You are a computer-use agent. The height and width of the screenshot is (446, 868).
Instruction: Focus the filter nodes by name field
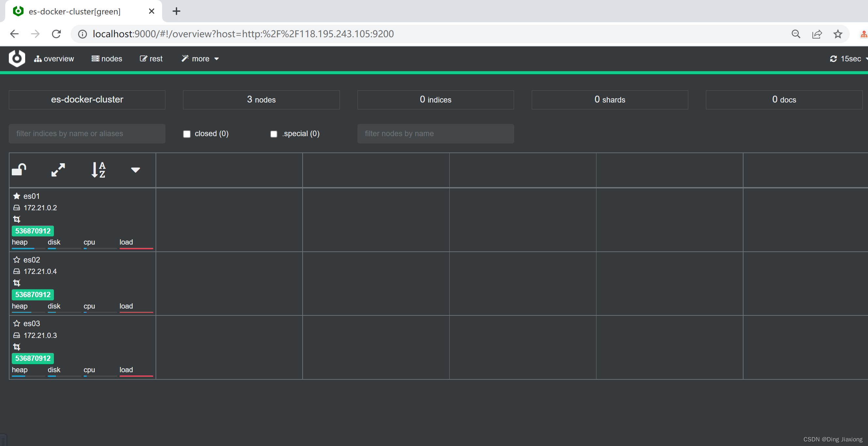point(435,134)
